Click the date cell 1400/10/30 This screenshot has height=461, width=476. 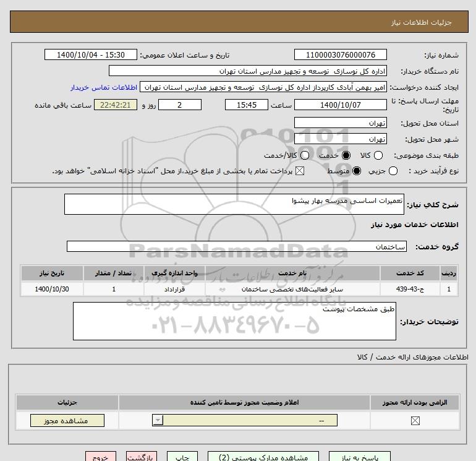click(52, 289)
